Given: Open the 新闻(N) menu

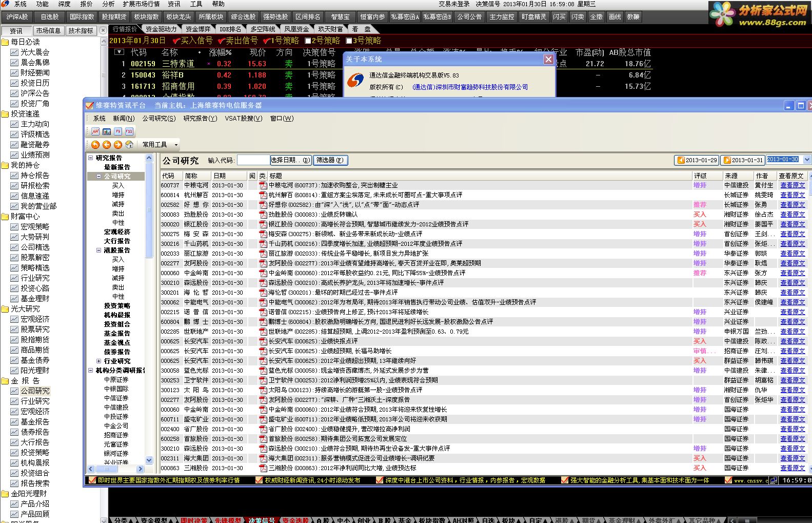Looking at the screenshot, I should point(124,119).
